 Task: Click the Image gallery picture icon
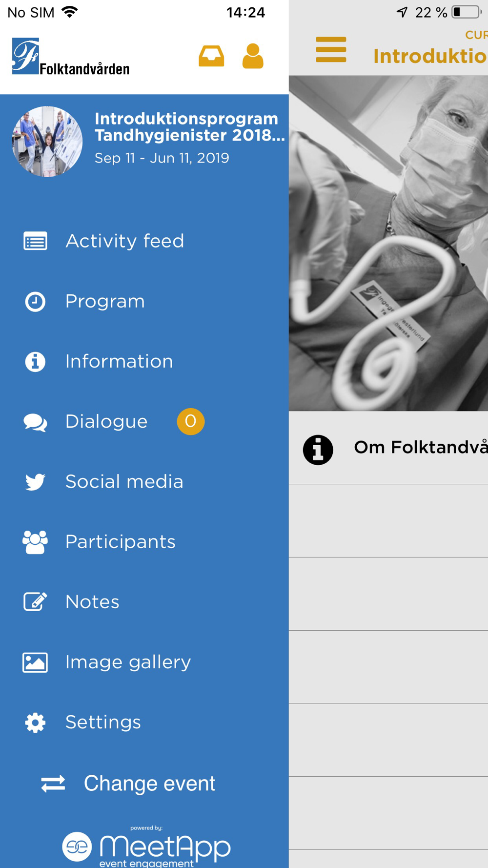tap(35, 662)
